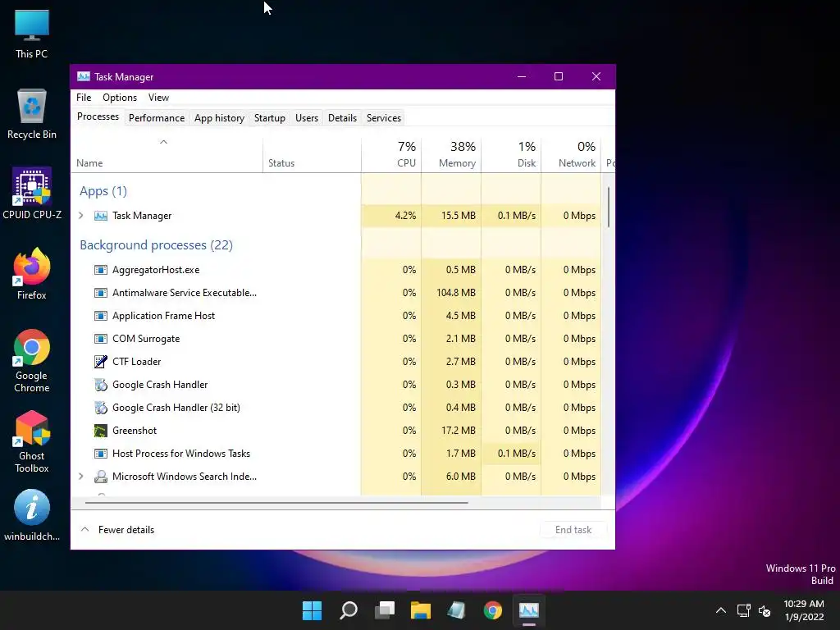Click the horizontal scrollbar in process list

pyautogui.click(x=276, y=503)
